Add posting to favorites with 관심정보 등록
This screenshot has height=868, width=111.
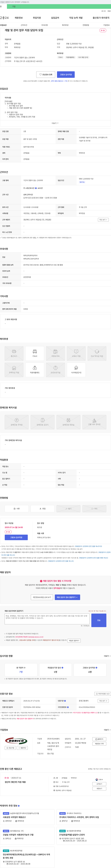pyautogui.click(x=46, y=74)
